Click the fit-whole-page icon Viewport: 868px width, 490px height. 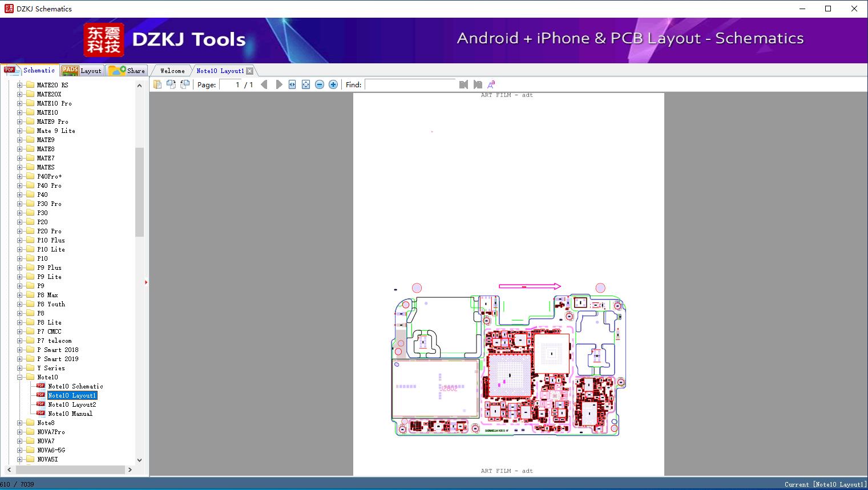click(306, 84)
